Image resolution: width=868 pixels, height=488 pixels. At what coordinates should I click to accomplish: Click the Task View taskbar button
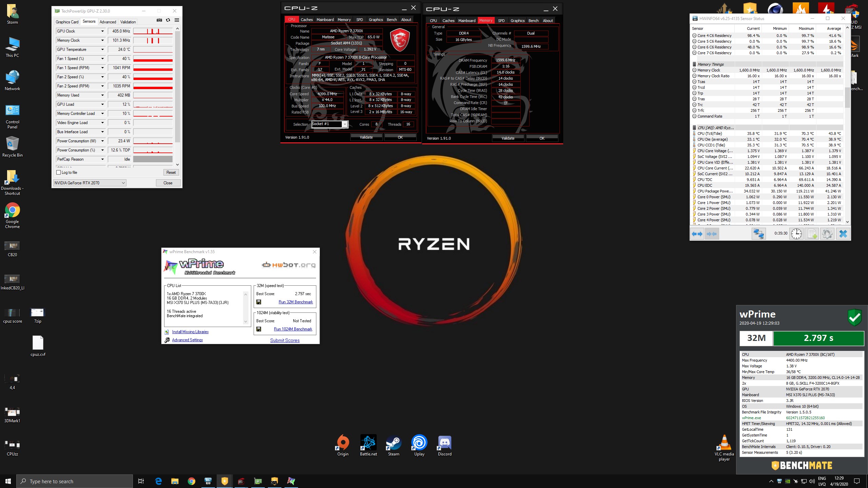coord(141,481)
